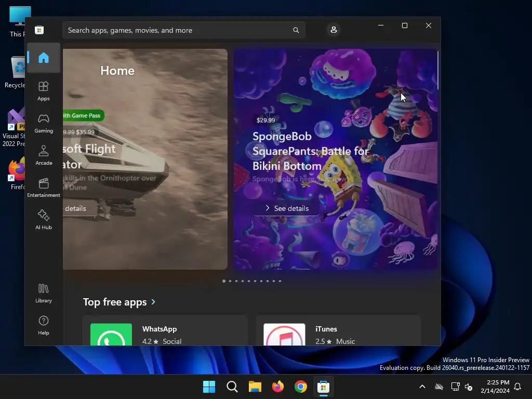Open the Help page

(x=44, y=325)
